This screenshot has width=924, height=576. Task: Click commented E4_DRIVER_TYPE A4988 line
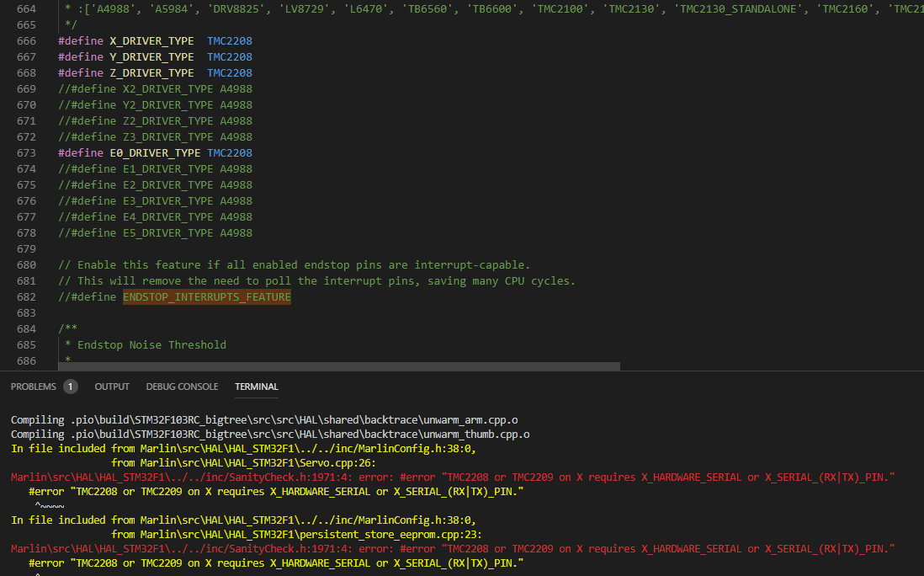[x=155, y=217]
